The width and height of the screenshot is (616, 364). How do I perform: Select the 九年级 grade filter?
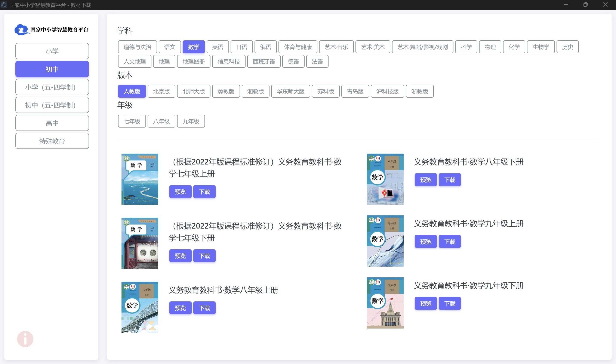pyautogui.click(x=191, y=121)
